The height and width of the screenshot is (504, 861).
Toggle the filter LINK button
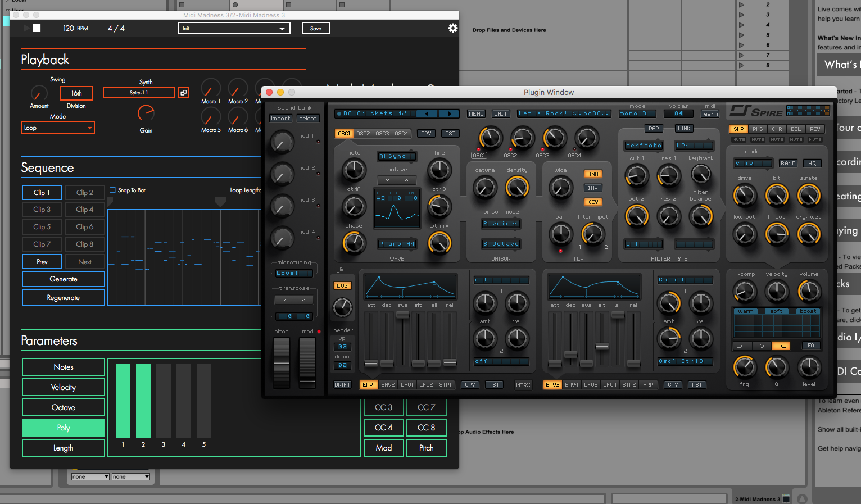pos(684,129)
